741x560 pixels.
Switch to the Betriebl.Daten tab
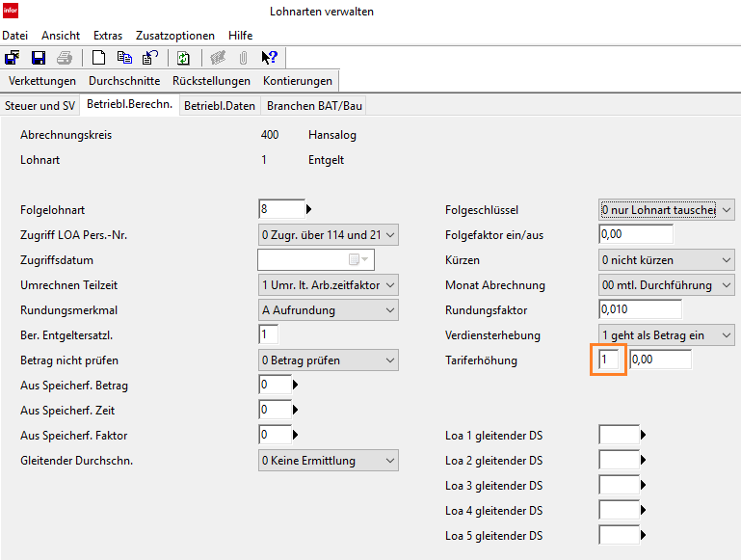click(220, 105)
